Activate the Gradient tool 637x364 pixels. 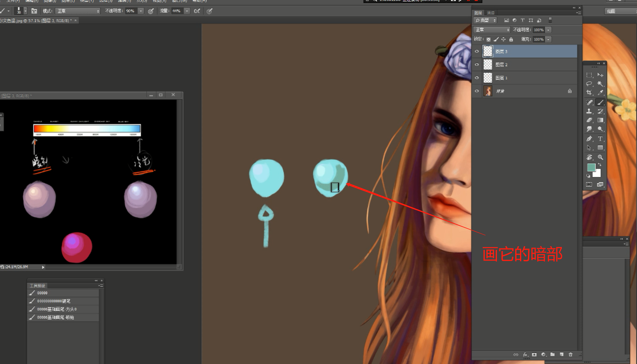pos(600,120)
